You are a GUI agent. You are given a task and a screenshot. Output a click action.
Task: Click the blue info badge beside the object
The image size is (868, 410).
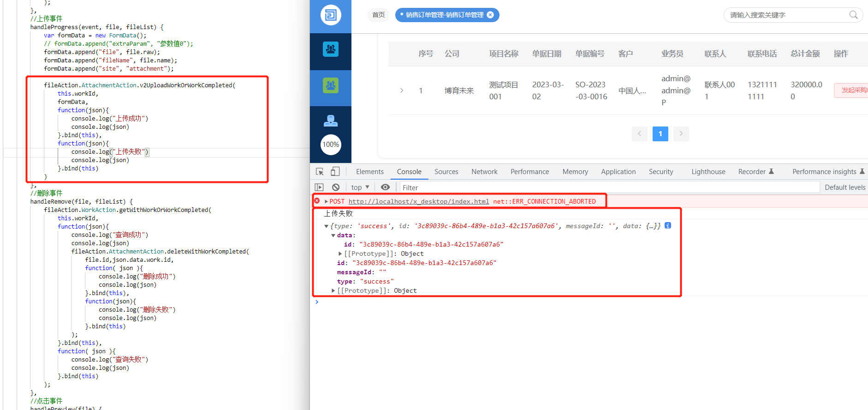[x=668, y=225]
